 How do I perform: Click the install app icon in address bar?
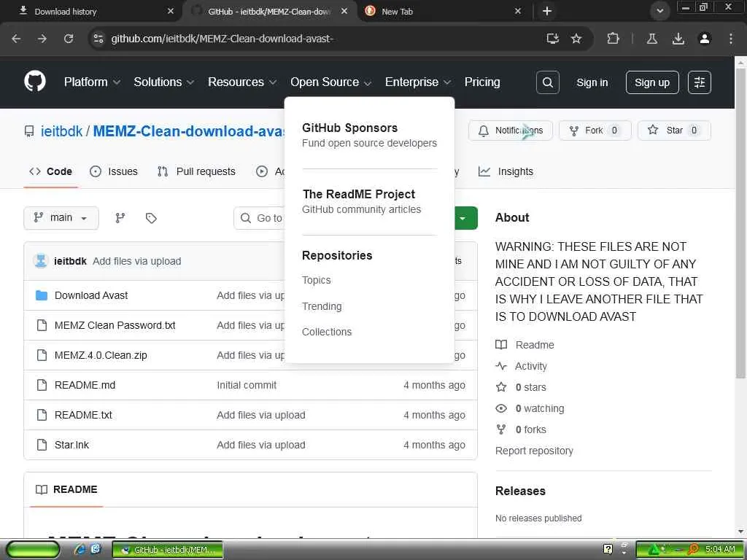coord(553,39)
